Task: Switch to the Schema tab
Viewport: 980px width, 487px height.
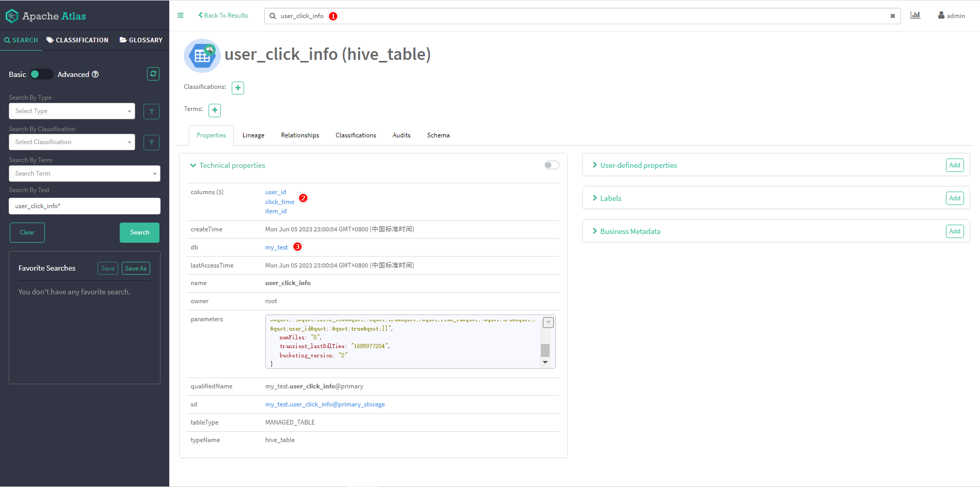Action: (x=438, y=135)
